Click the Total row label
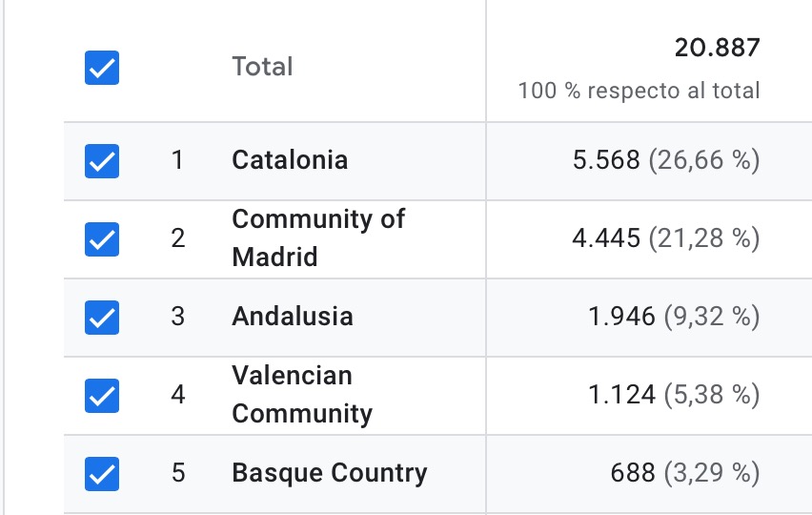 262,67
